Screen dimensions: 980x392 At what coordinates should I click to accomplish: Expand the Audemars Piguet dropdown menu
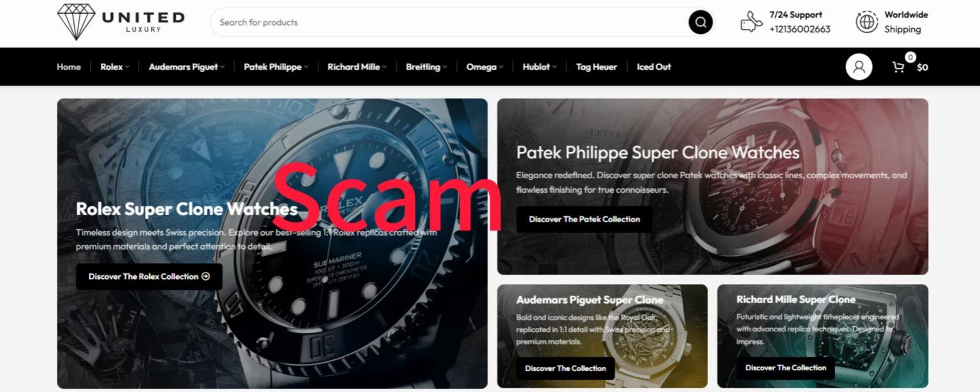point(186,67)
